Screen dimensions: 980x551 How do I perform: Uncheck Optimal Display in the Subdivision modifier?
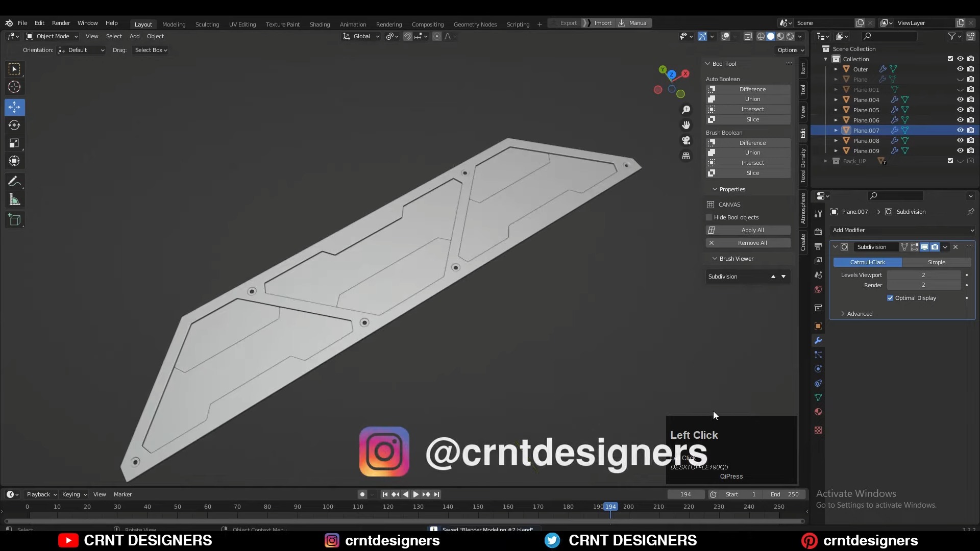pos(891,298)
